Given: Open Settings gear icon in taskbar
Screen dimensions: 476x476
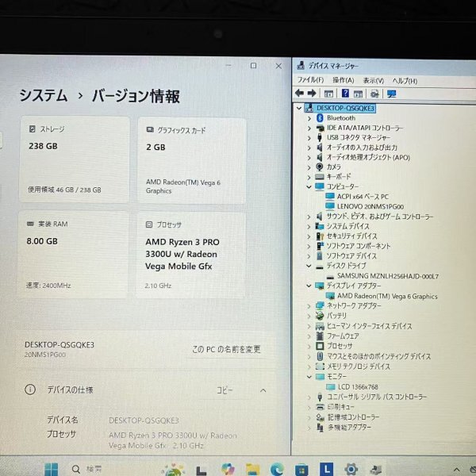Looking at the screenshot, I should [351, 470].
